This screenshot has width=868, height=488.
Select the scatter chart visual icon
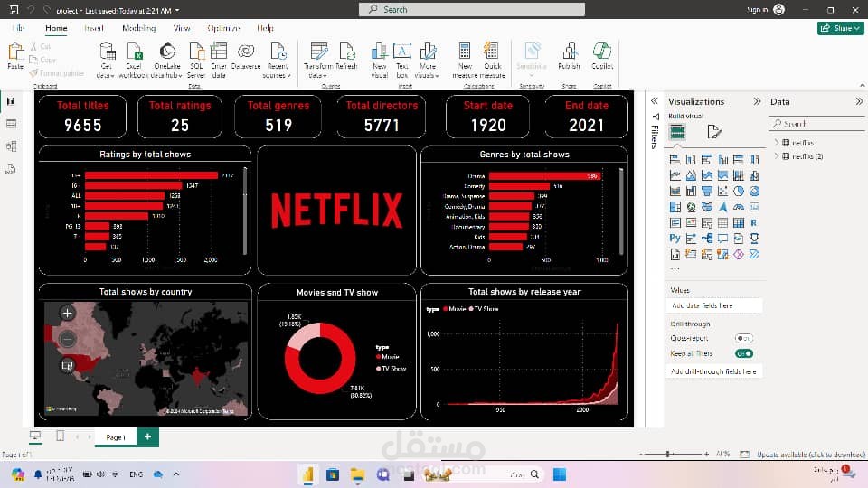click(722, 192)
